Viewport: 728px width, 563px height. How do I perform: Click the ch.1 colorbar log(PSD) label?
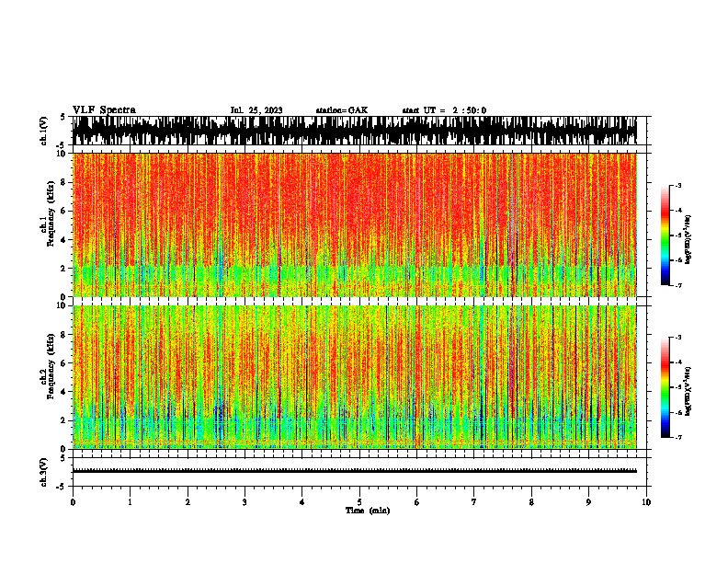coord(688,239)
